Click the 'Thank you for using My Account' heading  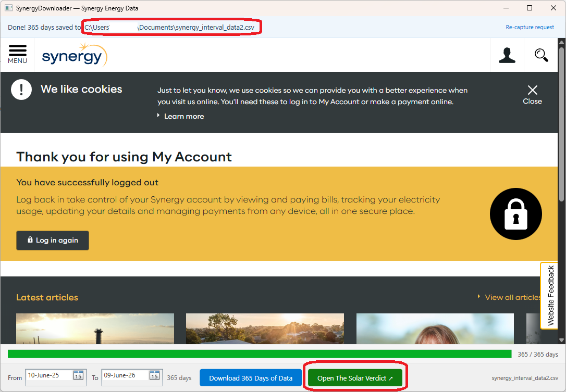[x=124, y=157]
